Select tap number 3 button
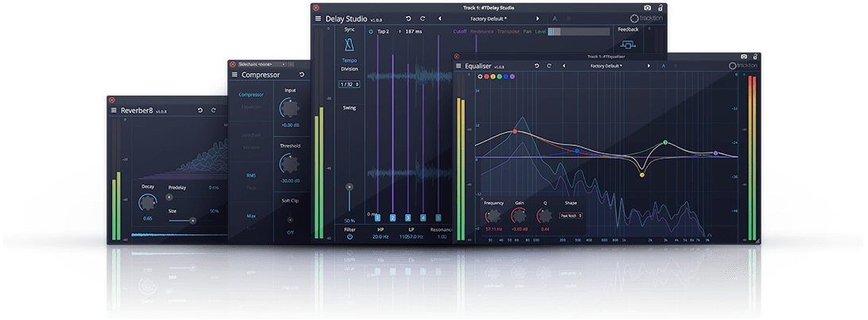The height and width of the screenshot is (320, 868). [x=408, y=218]
